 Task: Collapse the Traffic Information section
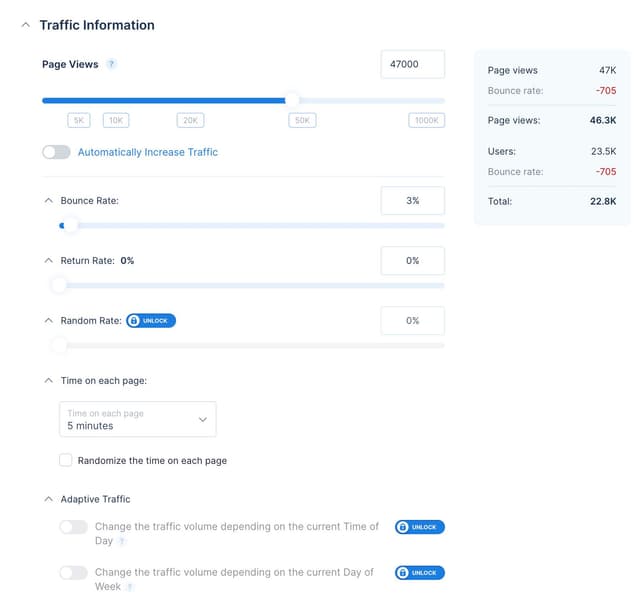pos(26,25)
